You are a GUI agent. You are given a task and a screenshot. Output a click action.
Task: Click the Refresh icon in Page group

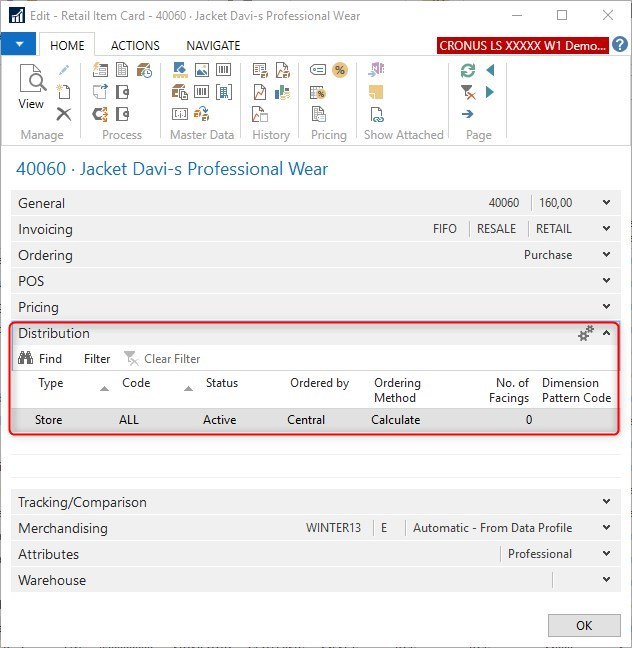point(468,71)
